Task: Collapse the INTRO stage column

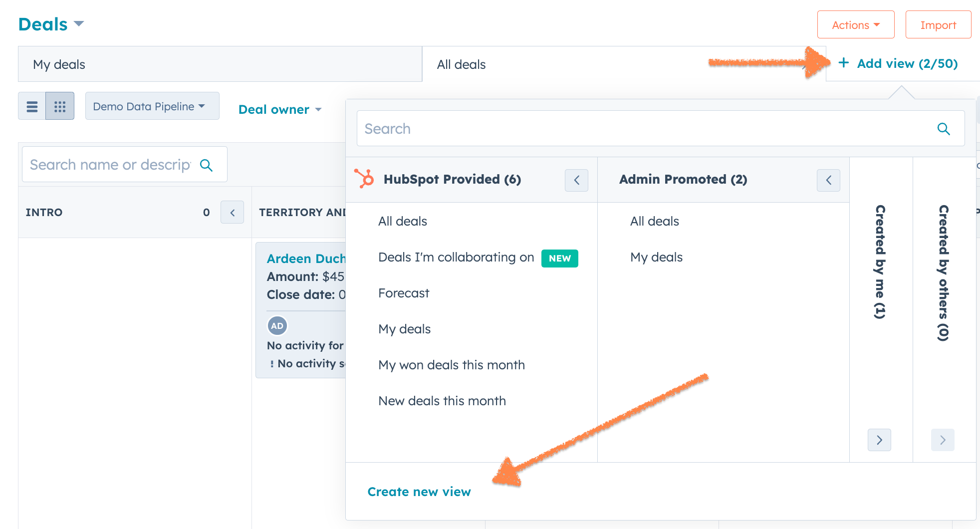Action: [x=232, y=212]
